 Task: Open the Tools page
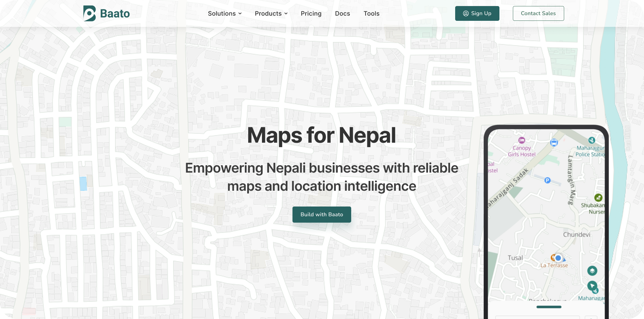[x=371, y=13]
